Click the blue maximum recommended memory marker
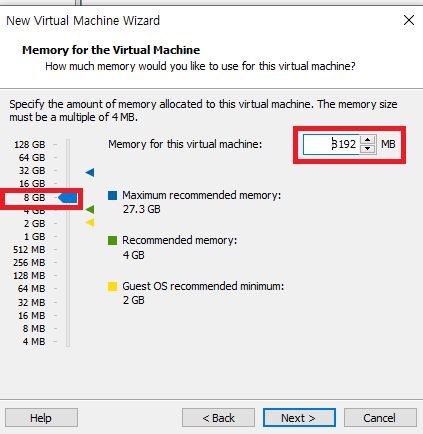This screenshot has width=423, height=434. click(90, 172)
